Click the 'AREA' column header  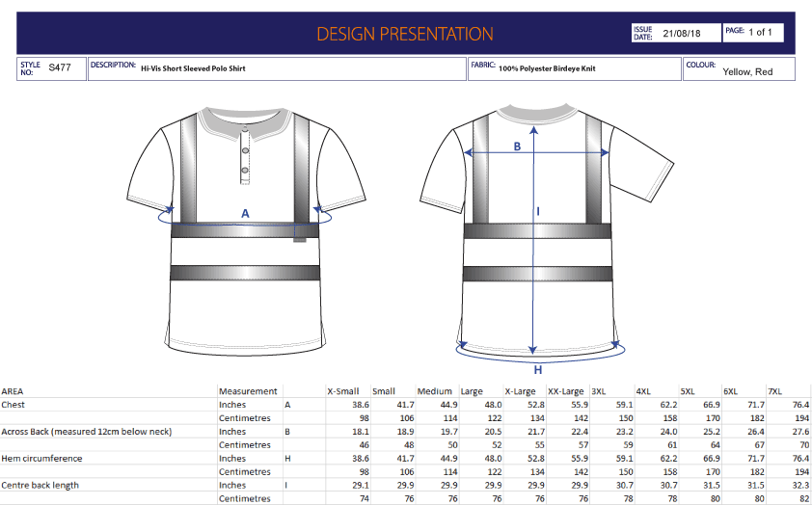pyautogui.click(x=13, y=391)
